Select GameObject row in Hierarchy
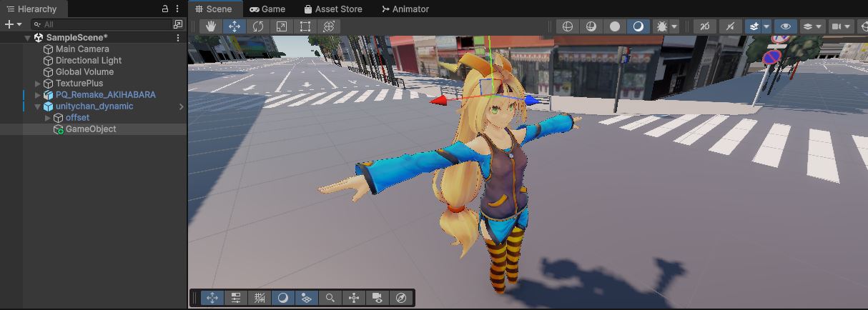This screenshot has height=310, width=868. 93,129
